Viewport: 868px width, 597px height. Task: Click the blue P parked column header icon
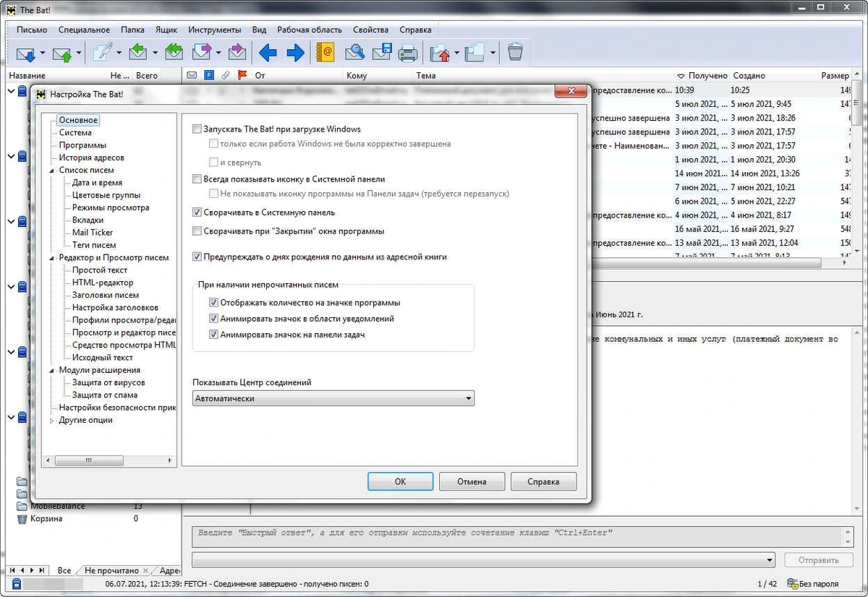click(209, 75)
